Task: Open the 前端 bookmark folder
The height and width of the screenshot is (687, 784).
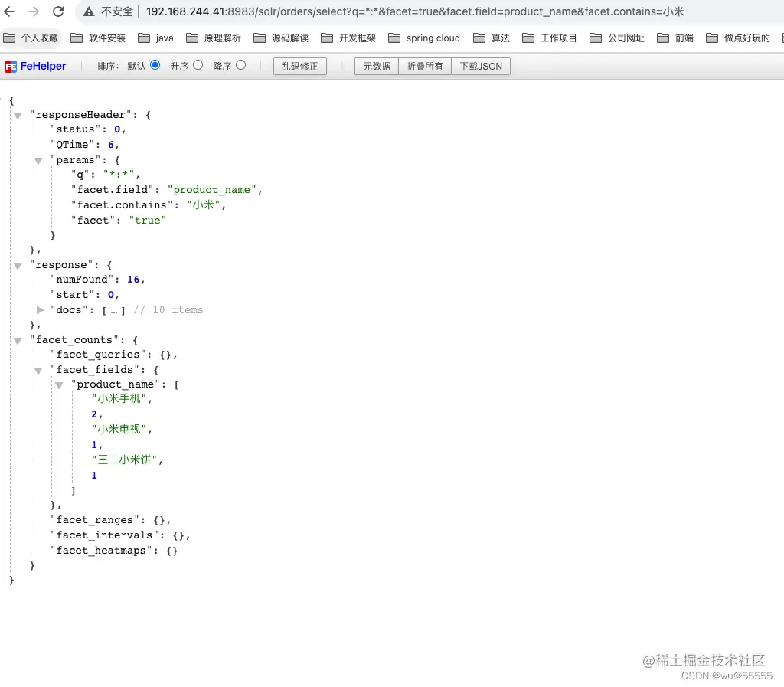Action: tap(675, 38)
